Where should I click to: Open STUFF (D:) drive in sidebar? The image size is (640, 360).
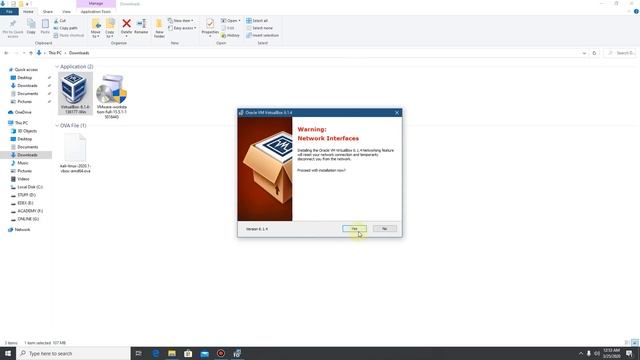tap(26, 195)
